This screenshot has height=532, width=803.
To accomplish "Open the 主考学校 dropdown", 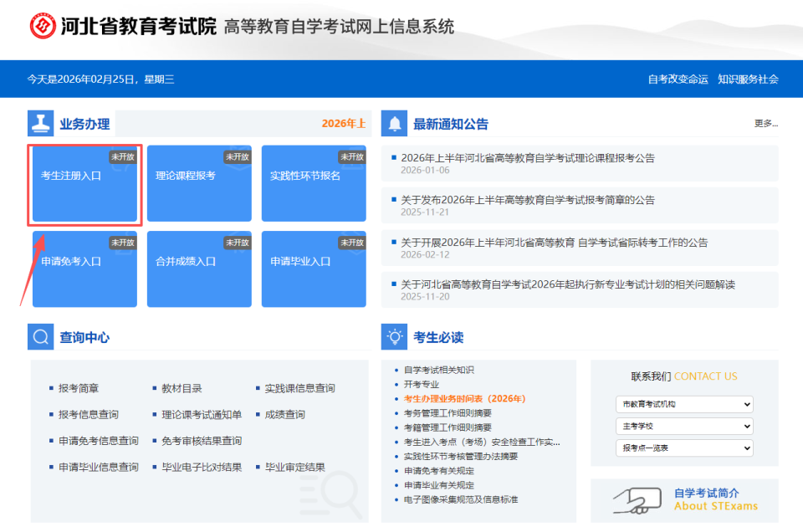I will 683,426.
